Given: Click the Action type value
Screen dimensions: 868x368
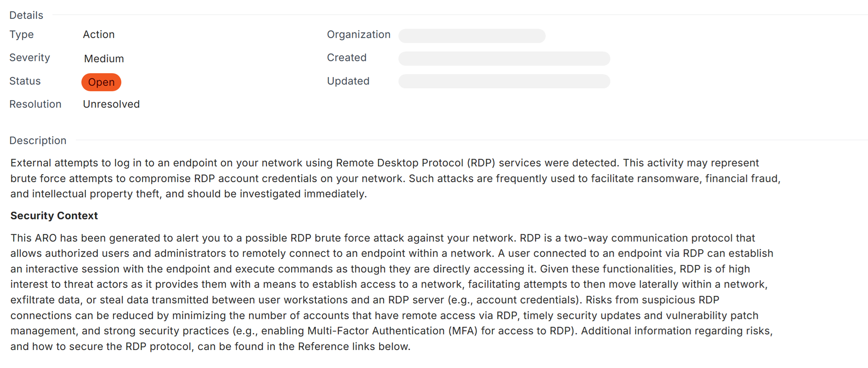Looking at the screenshot, I should 99,34.
